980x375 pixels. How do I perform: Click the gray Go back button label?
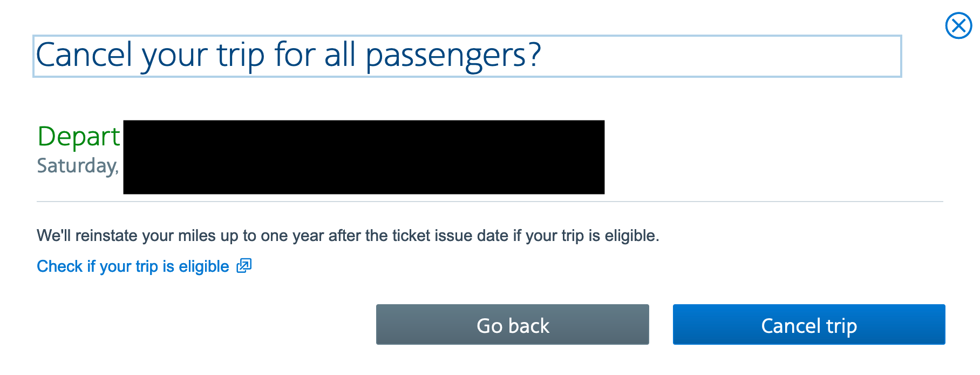[x=513, y=326]
